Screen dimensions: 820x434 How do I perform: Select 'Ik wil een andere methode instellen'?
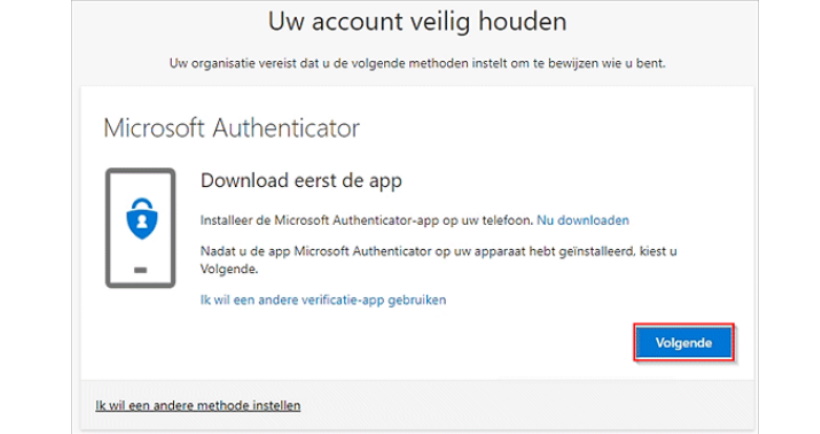click(x=198, y=405)
